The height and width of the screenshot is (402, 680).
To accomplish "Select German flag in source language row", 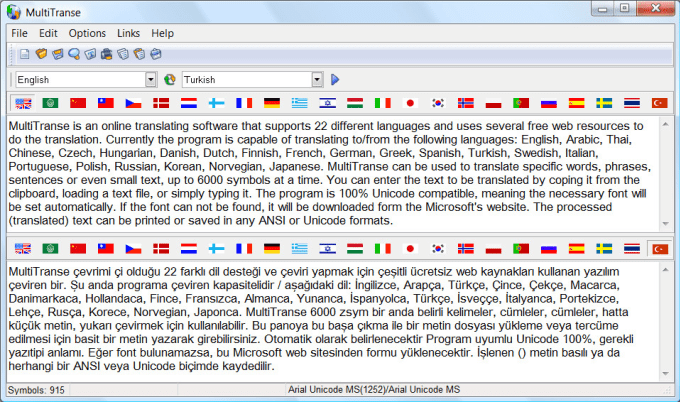I will click(x=272, y=103).
